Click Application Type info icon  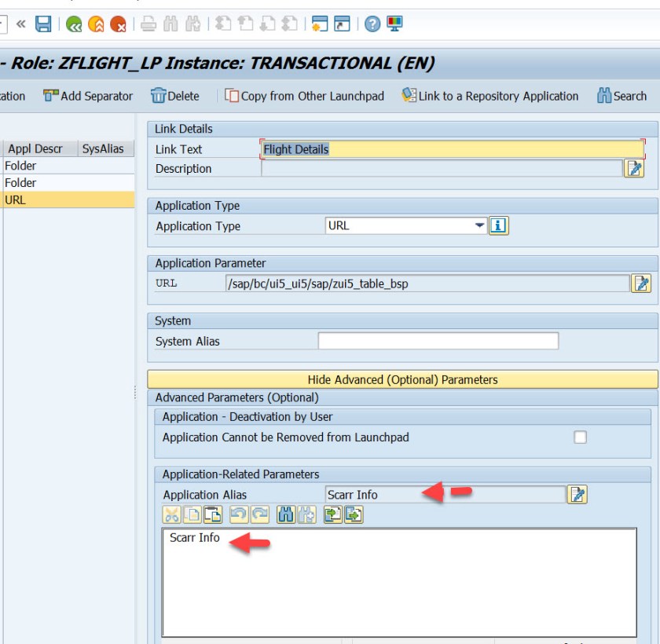[498, 226]
